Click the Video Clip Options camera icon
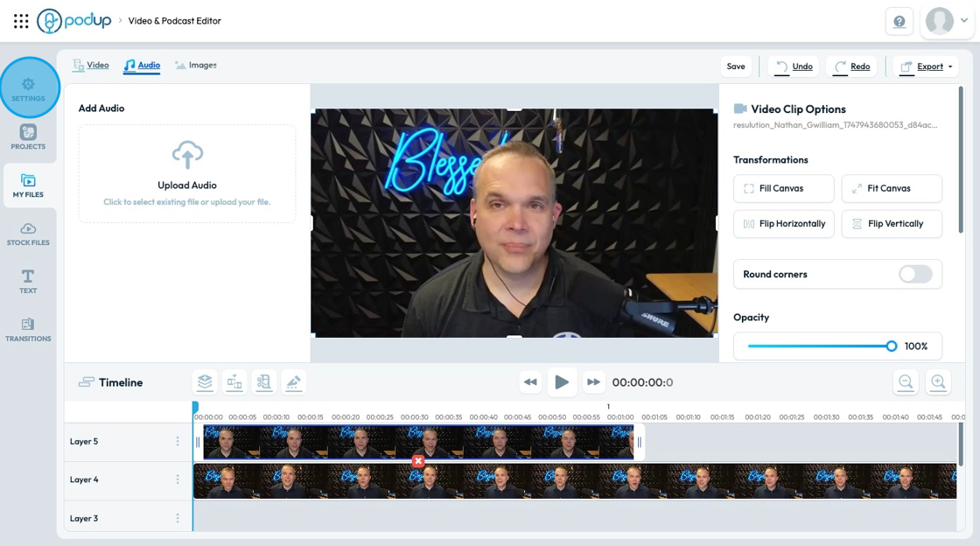The image size is (980, 546). (x=740, y=108)
